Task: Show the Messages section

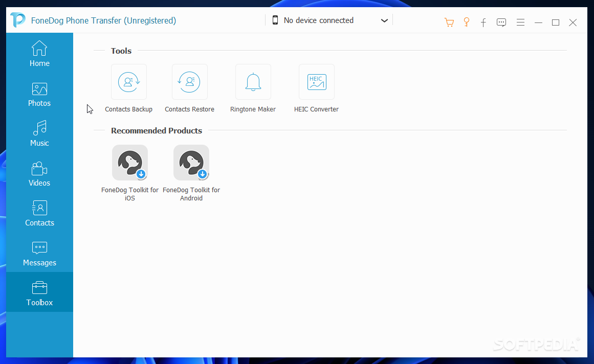Action: click(39, 254)
